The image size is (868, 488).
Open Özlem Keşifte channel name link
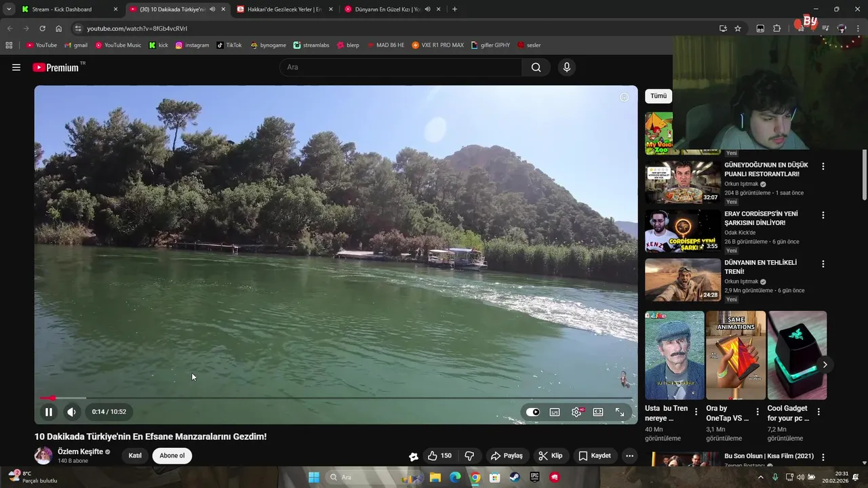coord(80,451)
